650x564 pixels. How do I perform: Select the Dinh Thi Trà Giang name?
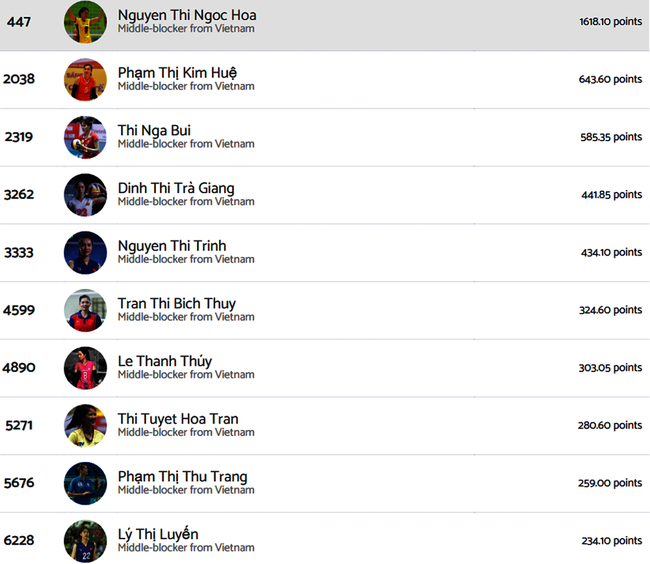coord(176,188)
